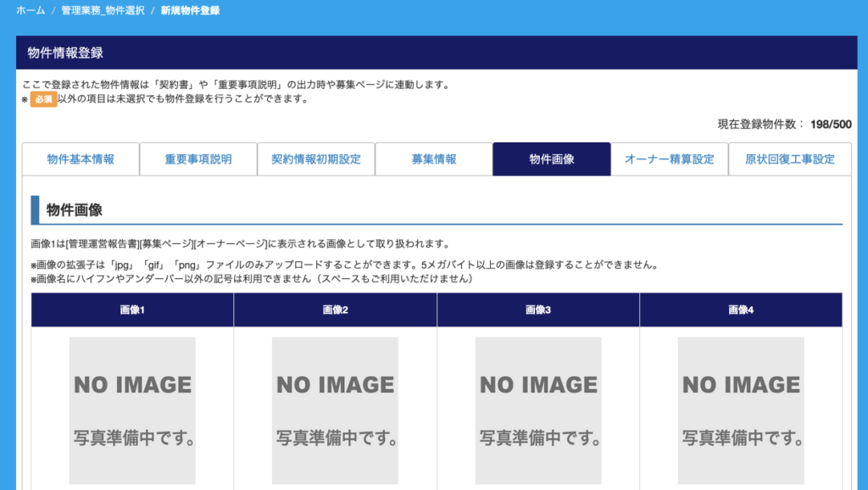The width and height of the screenshot is (868, 490).
Task: Switch to the オーナー精算設定 tab
Action: click(670, 159)
